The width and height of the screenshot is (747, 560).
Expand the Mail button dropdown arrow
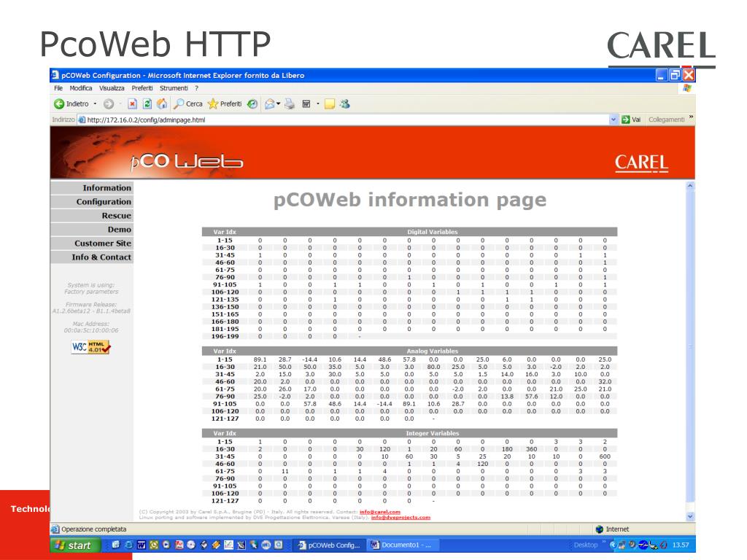click(278, 104)
